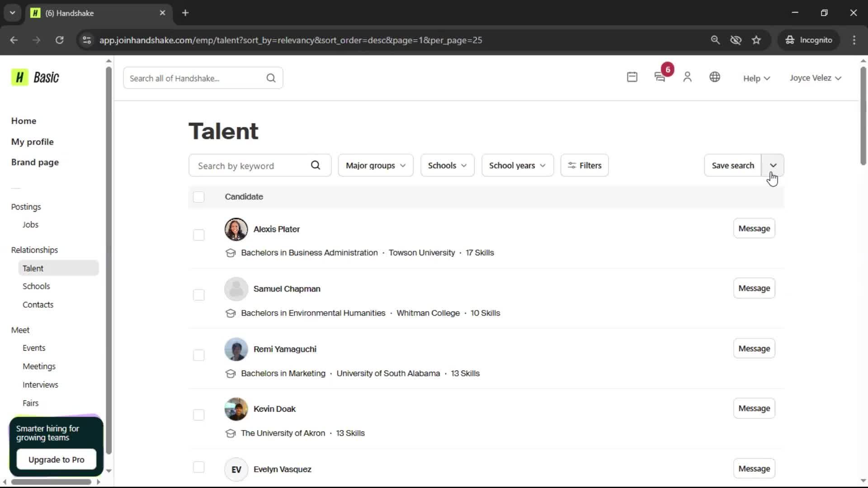Click Save search button
The image size is (868, 488).
coord(733,165)
